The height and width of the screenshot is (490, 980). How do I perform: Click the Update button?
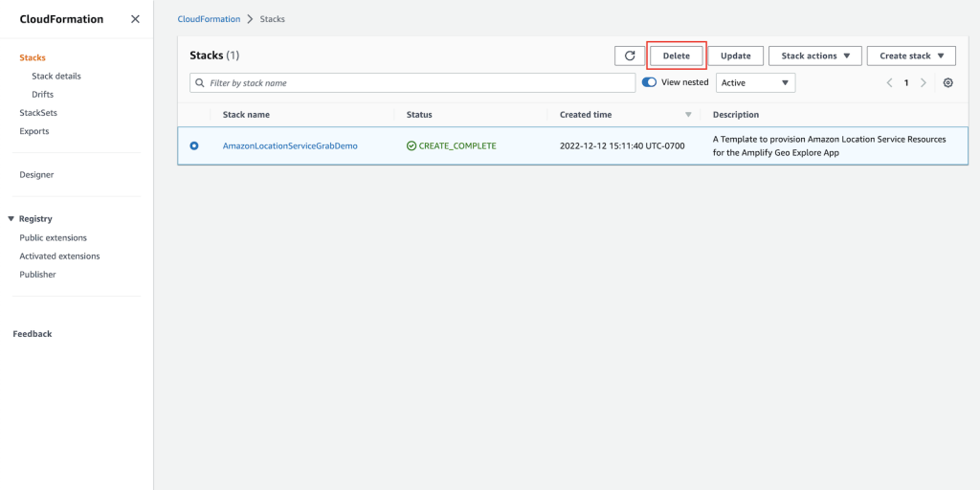pyautogui.click(x=736, y=56)
